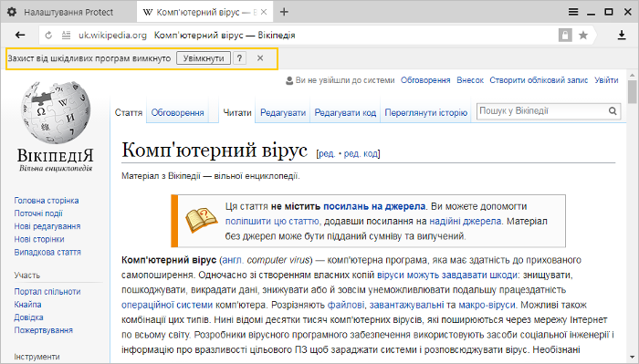The height and width of the screenshot is (364, 639).
Task: Click the user silhouette icon
Action: pos(289,80)
